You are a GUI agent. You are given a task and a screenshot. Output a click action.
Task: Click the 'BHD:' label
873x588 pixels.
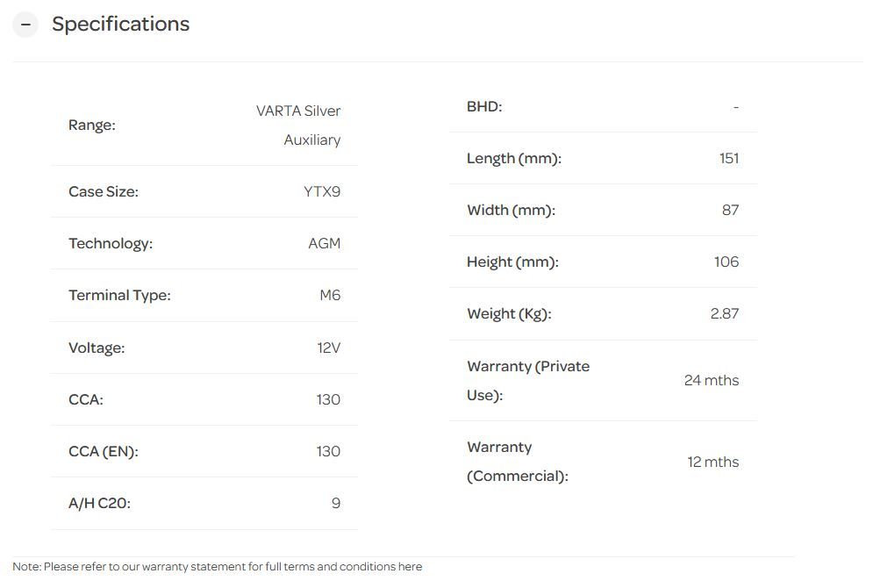tap(484, 107)
